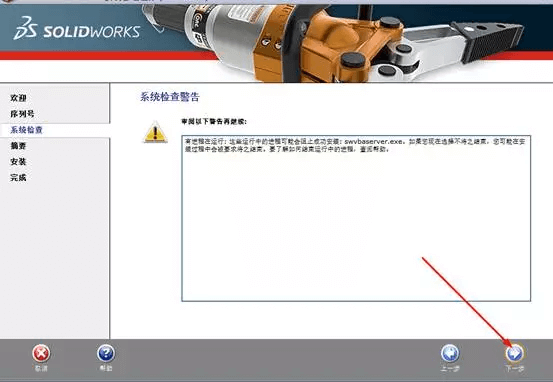
Task: Click the SOLIDWORKS logo in banner
Action: pos(77,29)
